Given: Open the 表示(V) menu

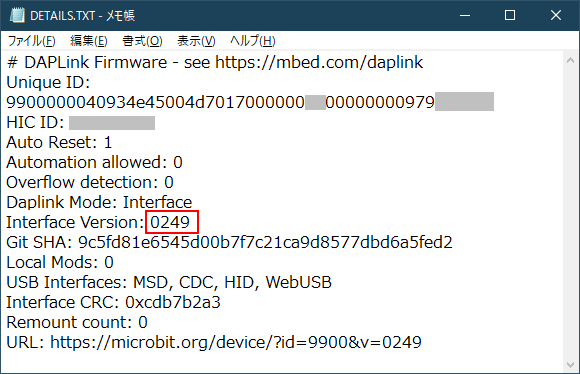Looking at the screenshot, I should point(196,41).
